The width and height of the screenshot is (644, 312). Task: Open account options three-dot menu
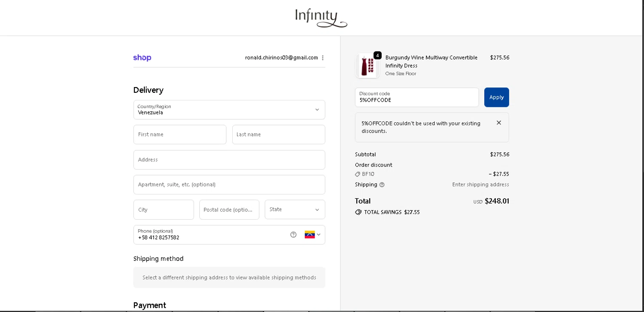323,58
